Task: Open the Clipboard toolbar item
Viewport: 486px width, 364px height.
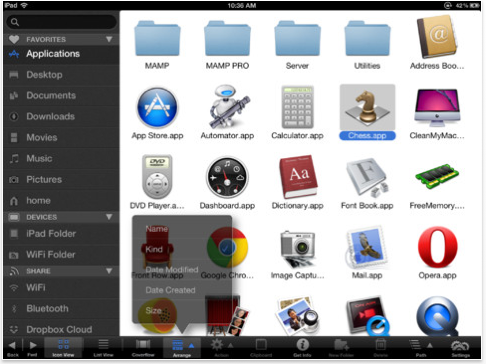Action: click(261, 348)
